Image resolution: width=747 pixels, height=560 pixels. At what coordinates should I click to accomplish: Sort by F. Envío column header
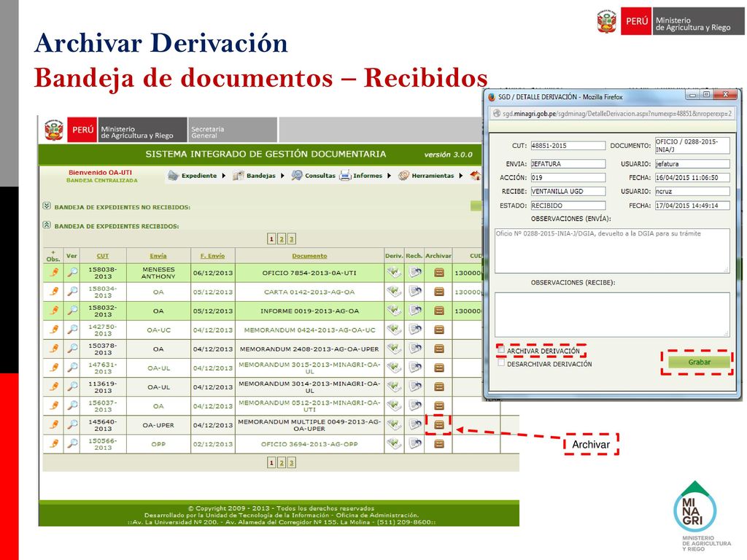coord(212,256)
